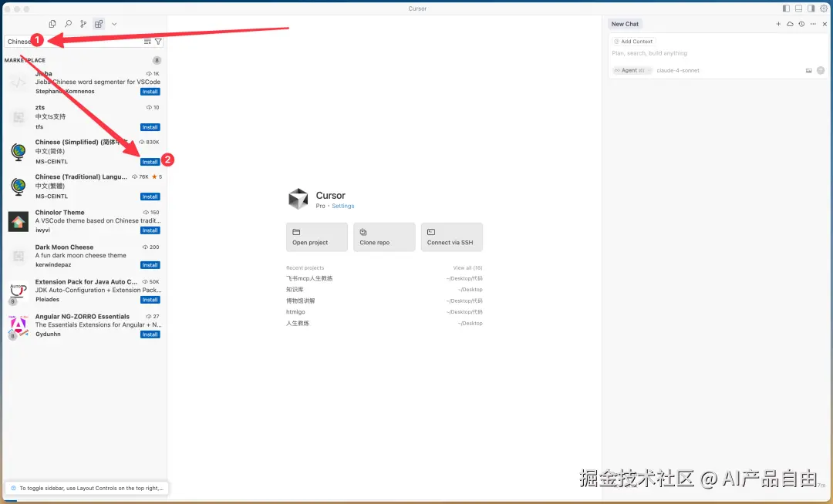The image size is (833, 504).
Task: Select the Extensions view icon
Action: click(x=99, y=24)
